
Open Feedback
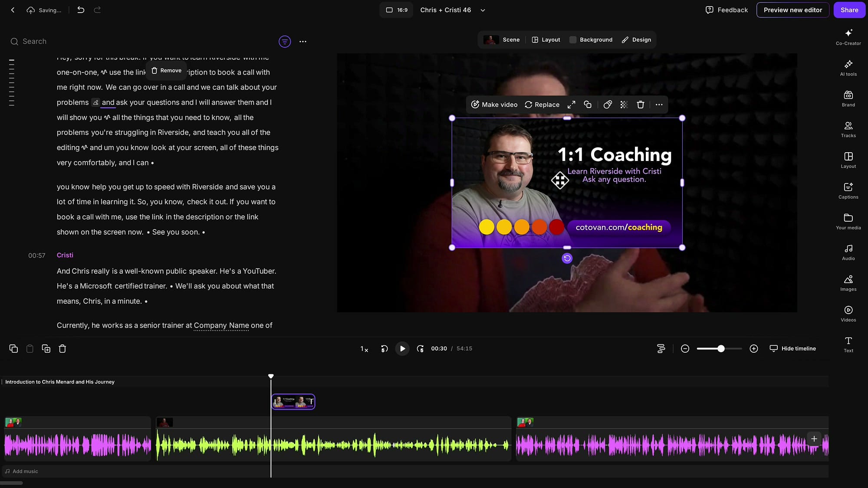pyautogui.click(x=727, y=10)
